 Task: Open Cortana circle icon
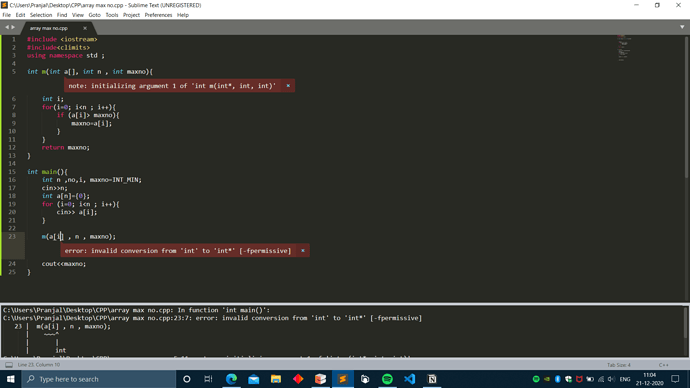(187, 379)
